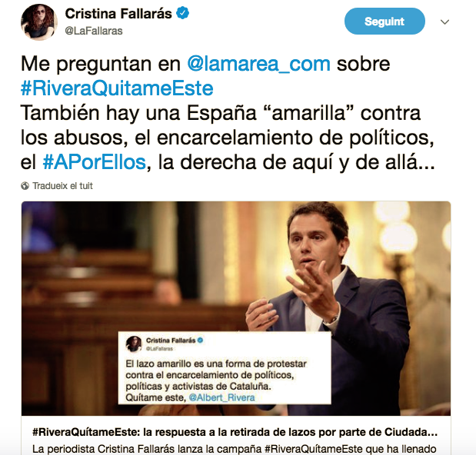Screen dimensions: 476x455
Task: Open the #RiveraQuitameEste hashtag
Action: pyautogui.click(x=117, y=88)
